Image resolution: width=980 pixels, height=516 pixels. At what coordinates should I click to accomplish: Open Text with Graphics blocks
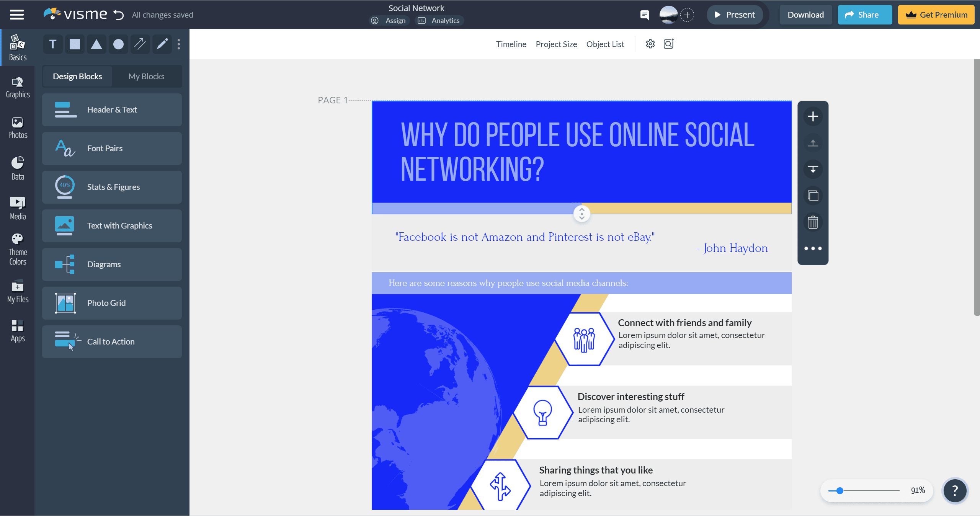[x=112, y=226]
